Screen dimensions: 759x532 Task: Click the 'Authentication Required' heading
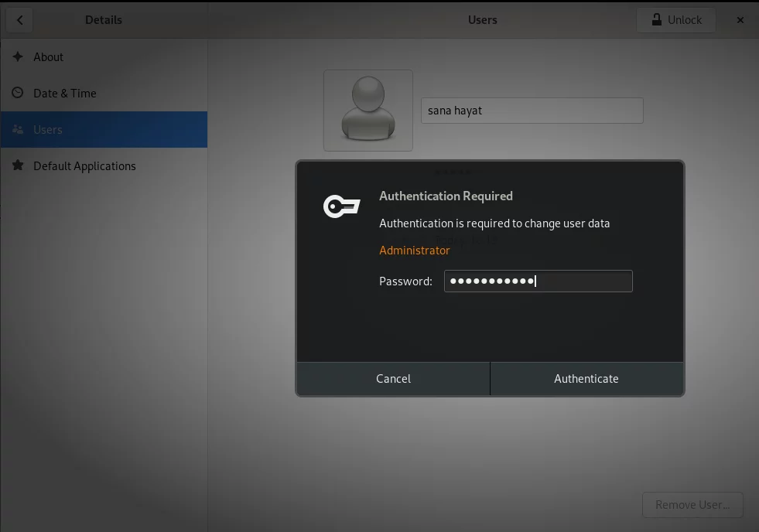(x=446, y=196)
